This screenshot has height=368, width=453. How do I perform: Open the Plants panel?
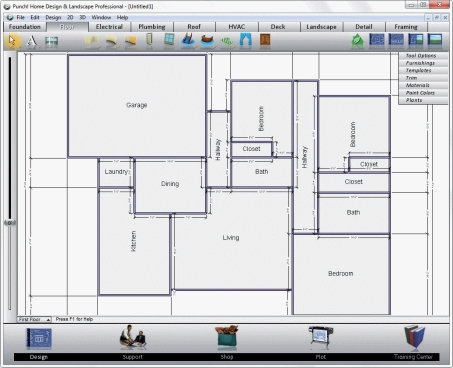pos(423,100)
